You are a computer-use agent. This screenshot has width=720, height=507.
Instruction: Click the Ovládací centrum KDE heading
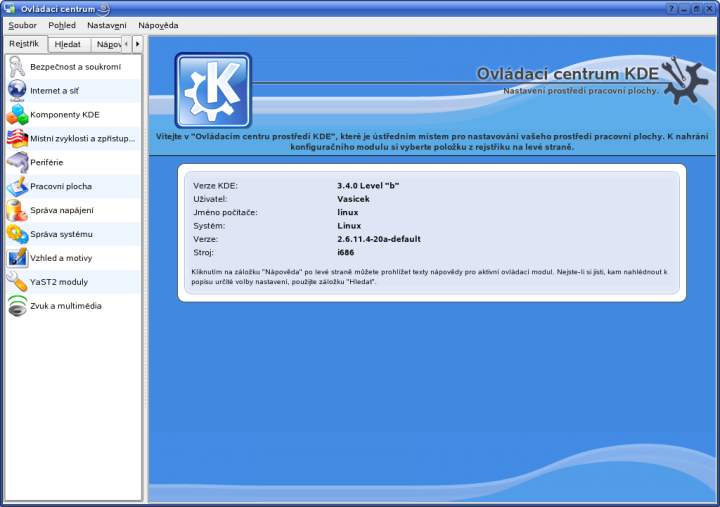point(568,73)
